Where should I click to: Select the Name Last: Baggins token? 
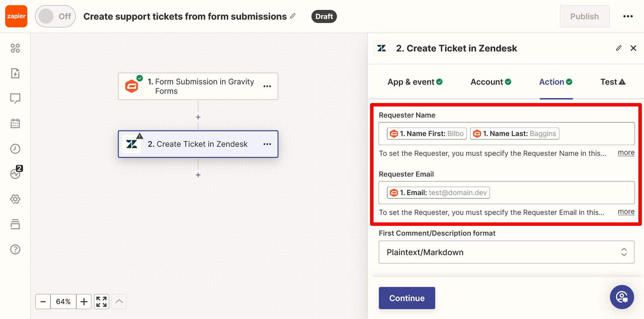tap(514, 134)
